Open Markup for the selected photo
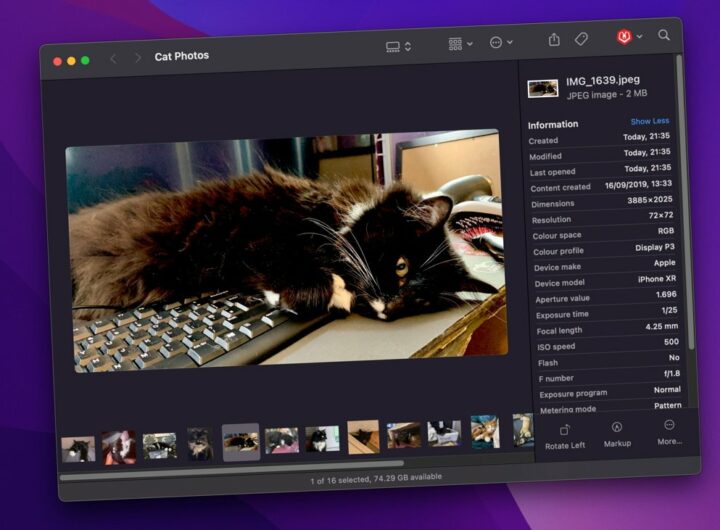720x530 pixels. tap(617, 433)
